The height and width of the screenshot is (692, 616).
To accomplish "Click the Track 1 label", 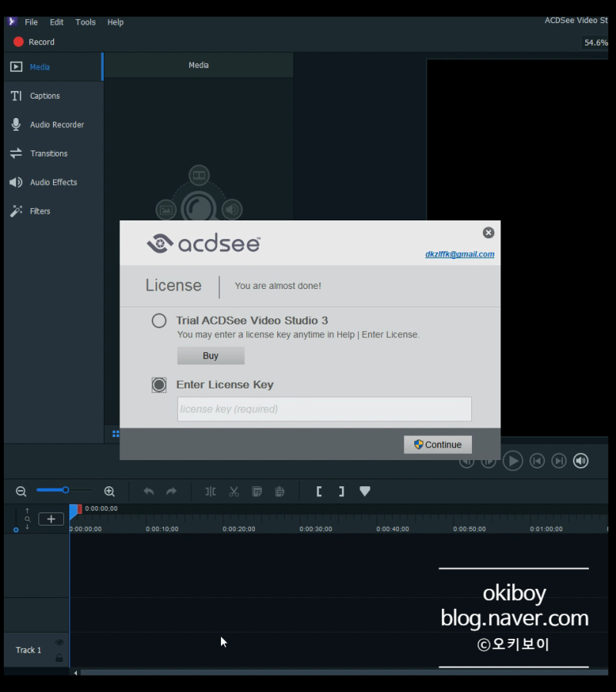I will pos(28,650).
